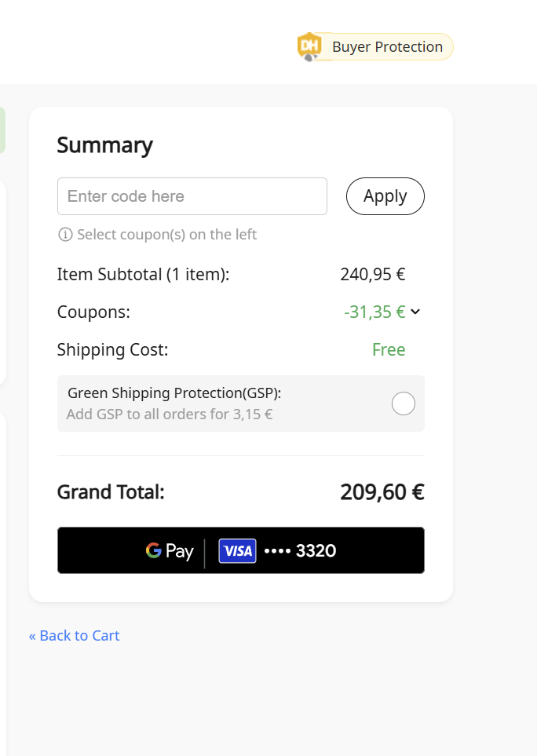537x756 pixels.
Task: Click the Select coupon(s) on the left hint
Action: tap(166, 234)
